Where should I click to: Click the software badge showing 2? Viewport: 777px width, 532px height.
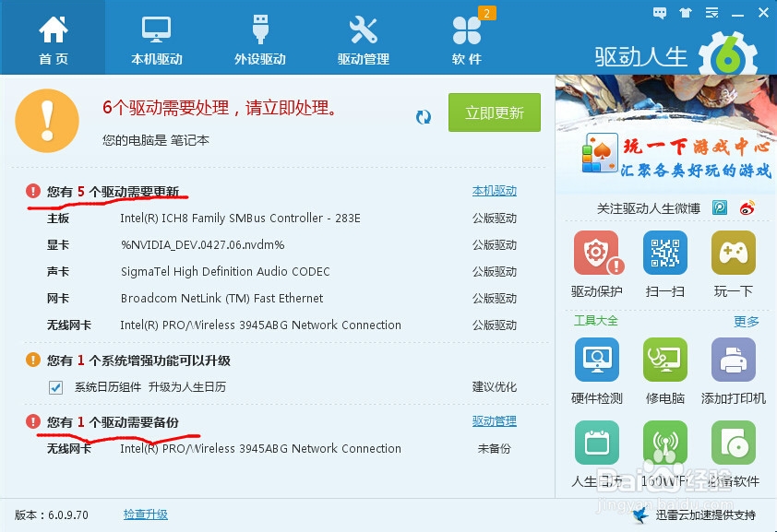[x=486, y=13]
